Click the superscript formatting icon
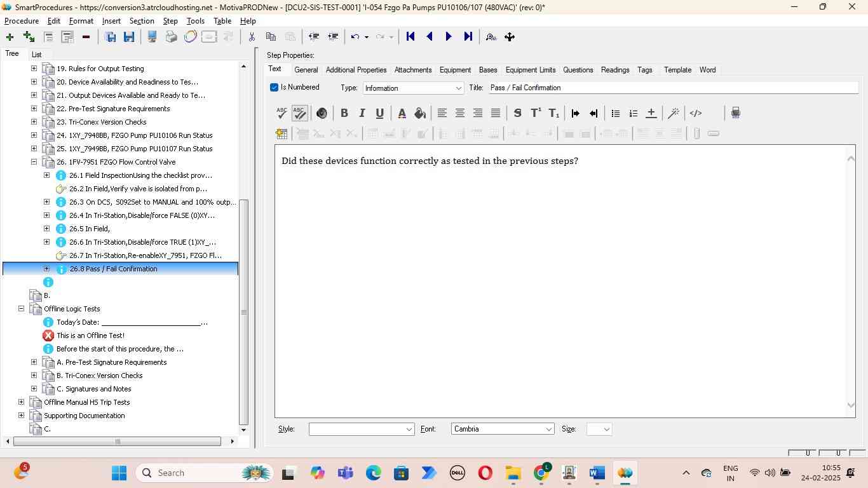The image size is (868, 488). point(536,113)
